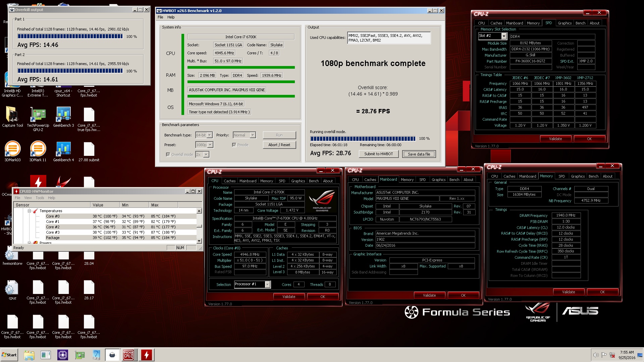Click the Part 2 progress bar in Overkill output
644x362 pixels.
click(70, 71)
